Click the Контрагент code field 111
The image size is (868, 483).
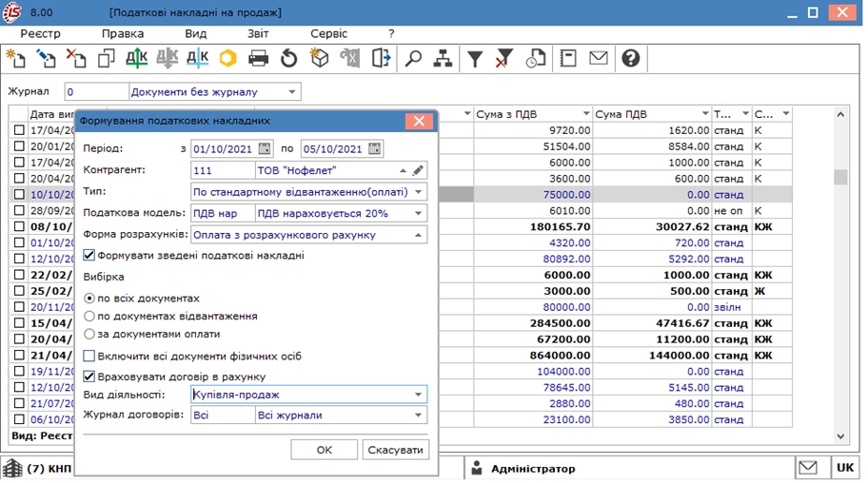point(223,170)
